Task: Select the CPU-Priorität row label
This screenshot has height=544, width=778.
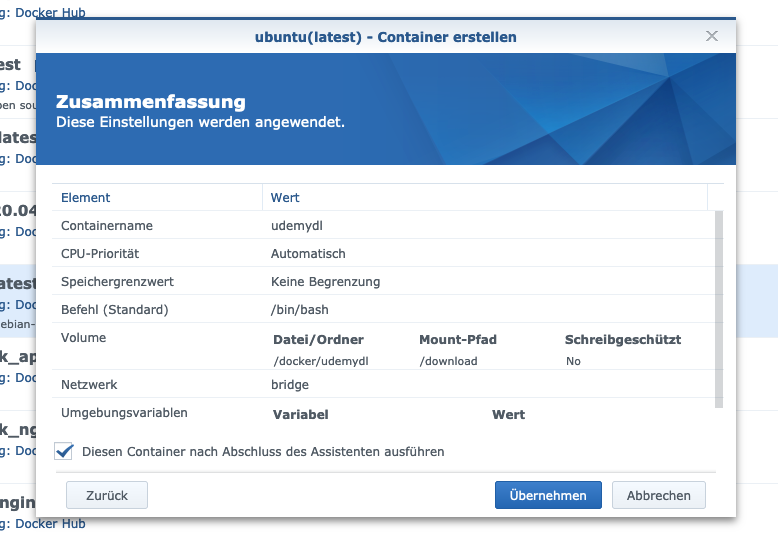Action: (x=100, y=254)
